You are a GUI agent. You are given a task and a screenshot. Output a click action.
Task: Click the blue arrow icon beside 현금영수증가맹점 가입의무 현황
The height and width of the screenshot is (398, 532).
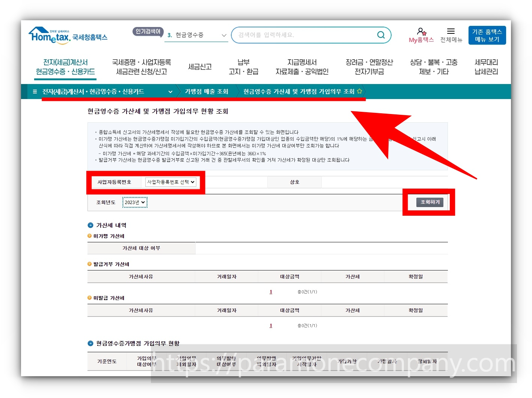pos(90,343)
